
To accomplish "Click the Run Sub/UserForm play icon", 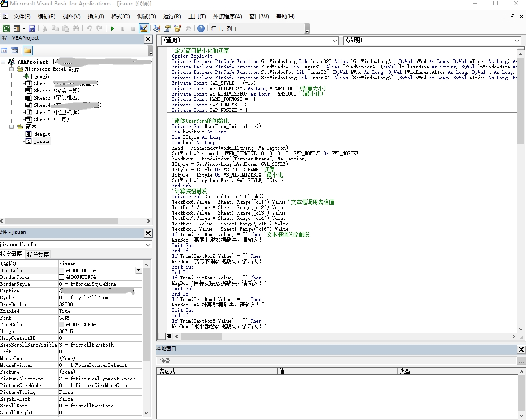I will click(x=112, y=28).
